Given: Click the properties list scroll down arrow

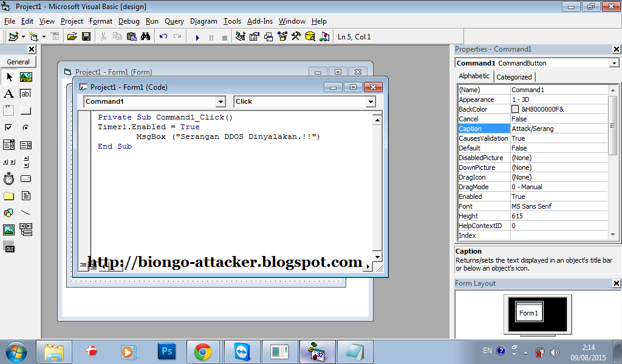Looking at the screenshot, I should click(613, 235).
